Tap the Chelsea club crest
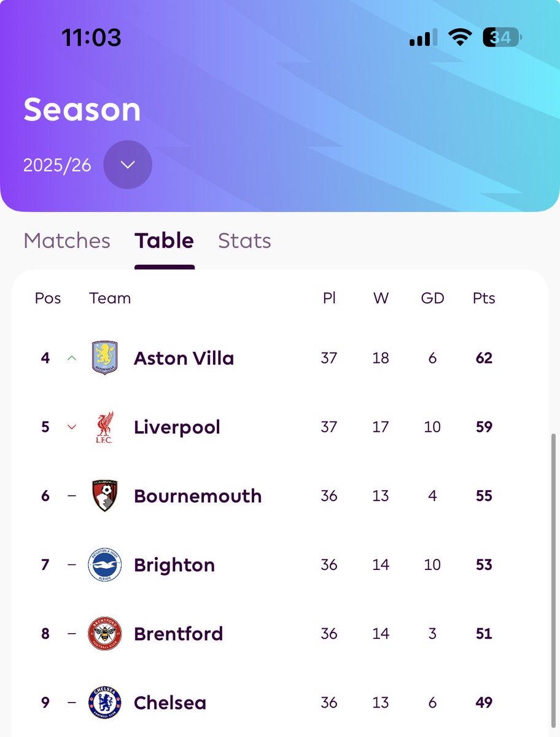 pos(104,703)
